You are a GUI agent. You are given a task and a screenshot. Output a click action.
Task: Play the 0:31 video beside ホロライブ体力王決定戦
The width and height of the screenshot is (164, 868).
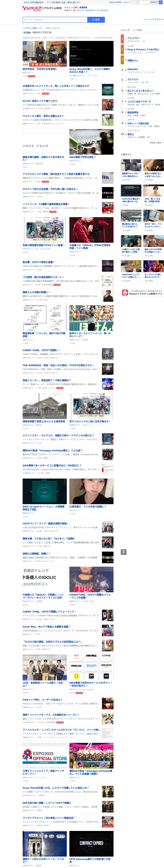click(x=108, y=192)
